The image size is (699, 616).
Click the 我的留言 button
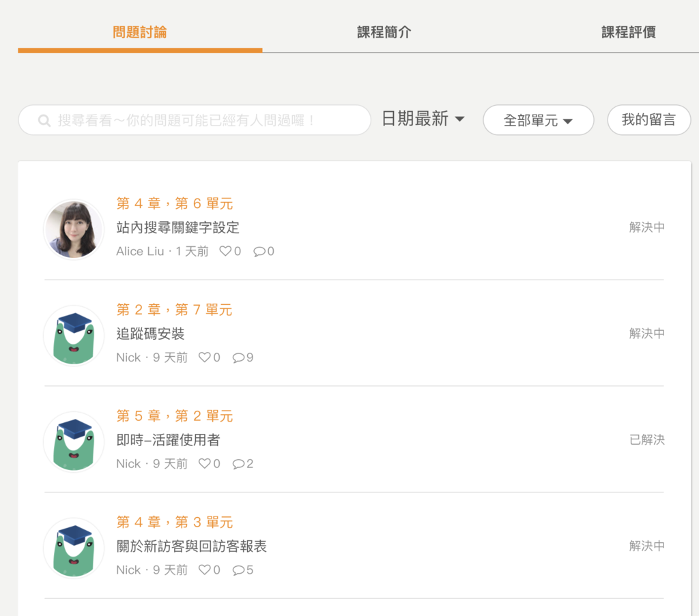click(648, 120)
